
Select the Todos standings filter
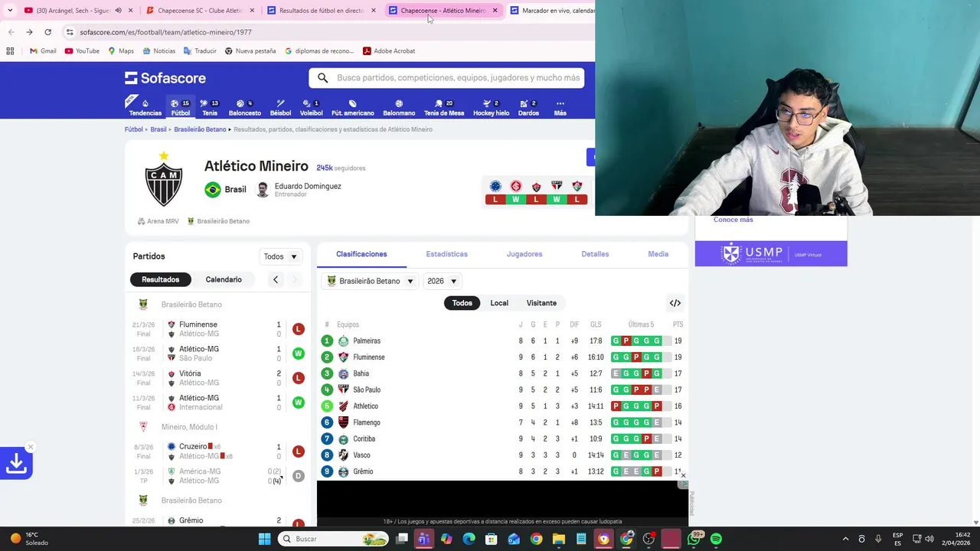tap(462, 303)
